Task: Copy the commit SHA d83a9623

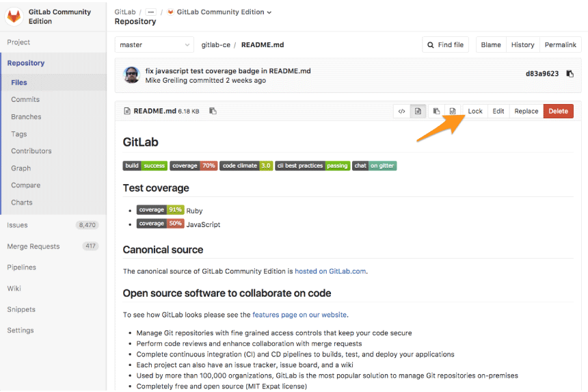Action: coord(570,73)
